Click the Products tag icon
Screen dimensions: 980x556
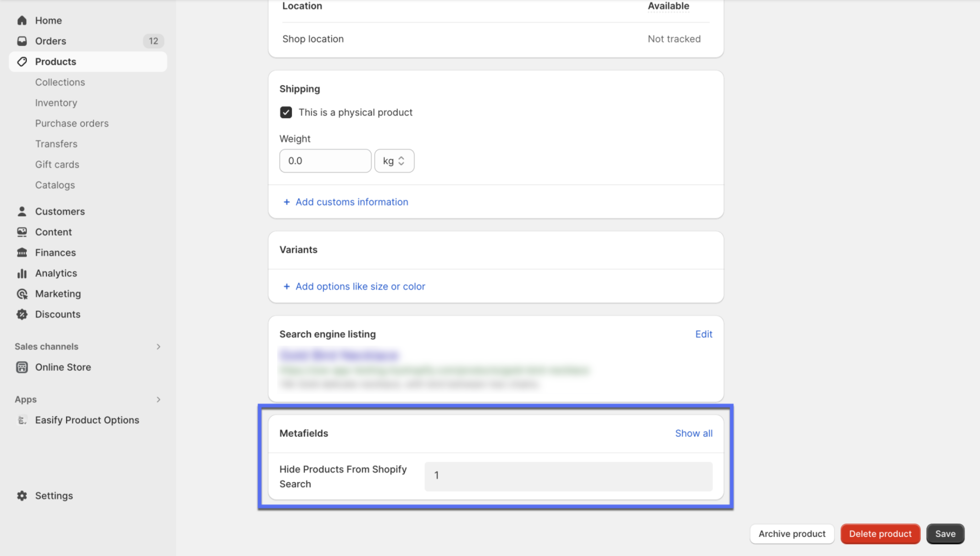tap(22, 61)
